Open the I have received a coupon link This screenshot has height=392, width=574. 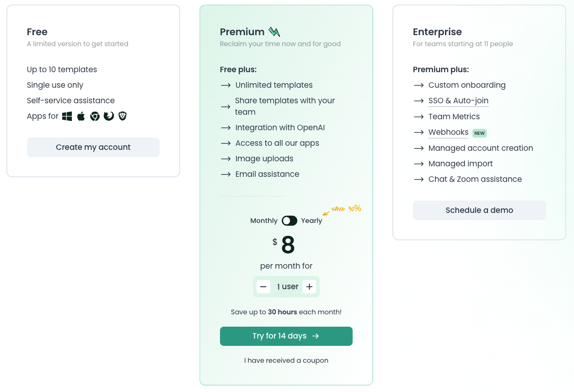(x=286, y=360)
